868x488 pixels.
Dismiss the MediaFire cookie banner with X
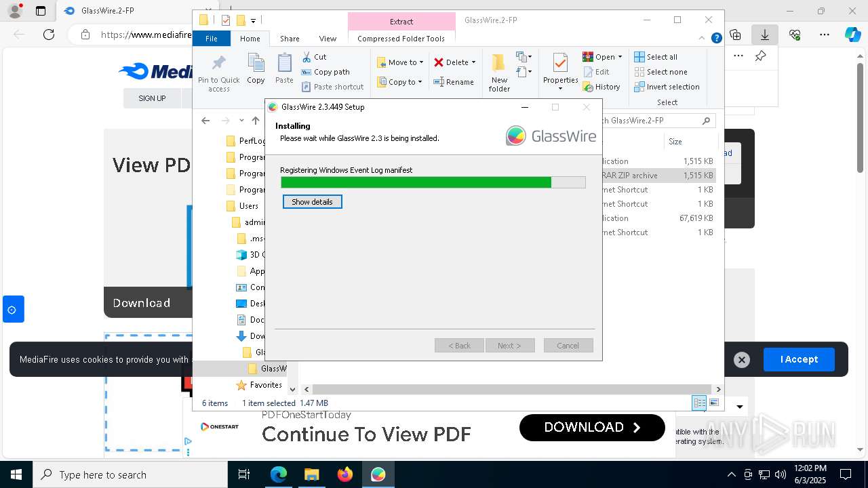(x=742, y=360)
